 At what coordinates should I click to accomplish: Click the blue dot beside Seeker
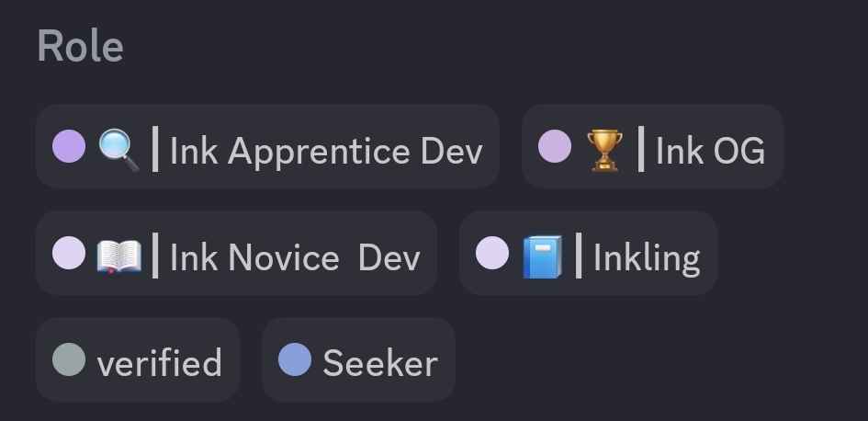pyautogui.click(x=295, y=360)
